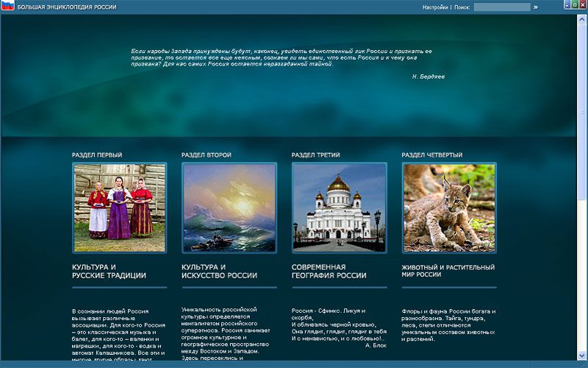
Task: Open the lynx kitten photo thumbnail
Action: click(449, 208)
